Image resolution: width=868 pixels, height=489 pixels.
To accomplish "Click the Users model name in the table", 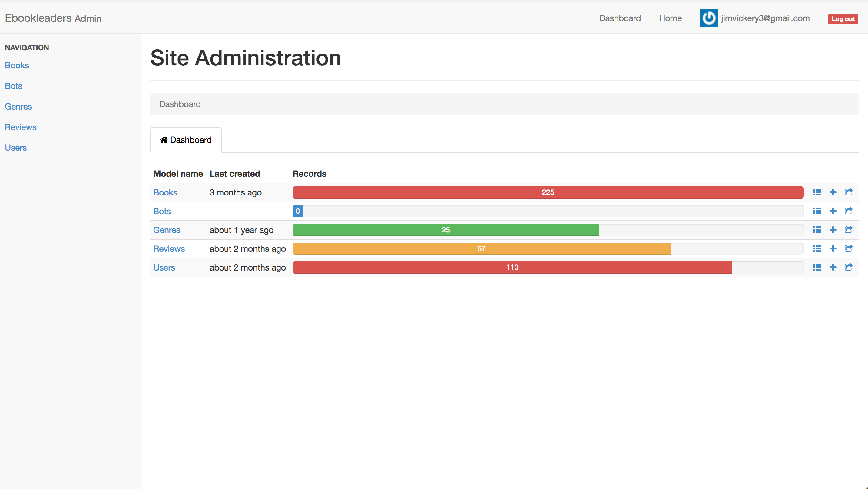I will coord(164,267).
